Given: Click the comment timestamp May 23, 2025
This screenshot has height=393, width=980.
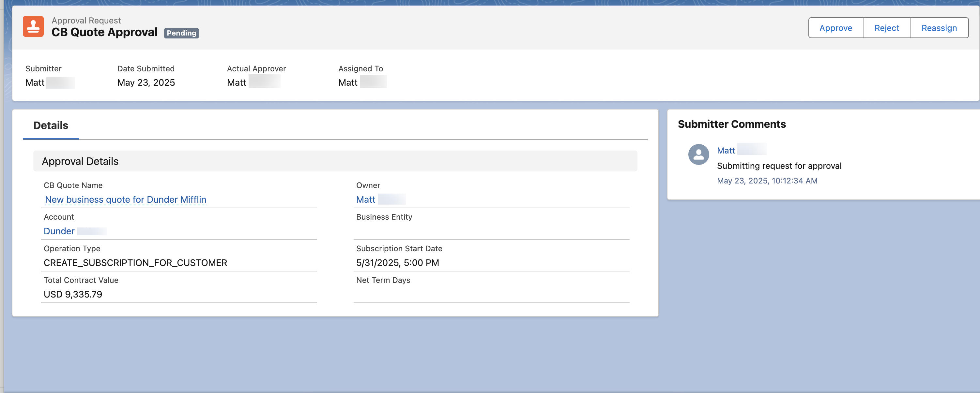Looking at the screenshot, I should 767,181.
